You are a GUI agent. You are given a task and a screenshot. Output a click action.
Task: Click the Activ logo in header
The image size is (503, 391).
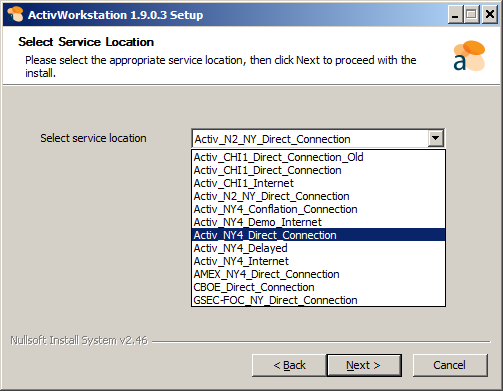(469, 56)
